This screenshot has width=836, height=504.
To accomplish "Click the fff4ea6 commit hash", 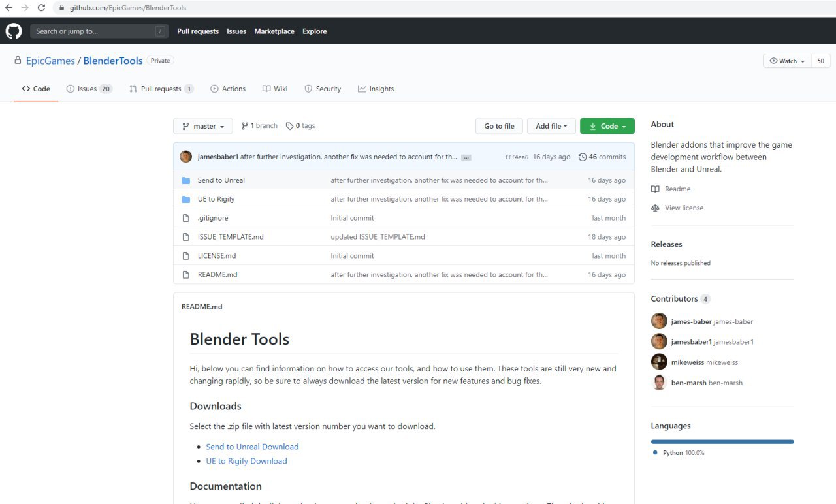I will click(x=517, y=157).
